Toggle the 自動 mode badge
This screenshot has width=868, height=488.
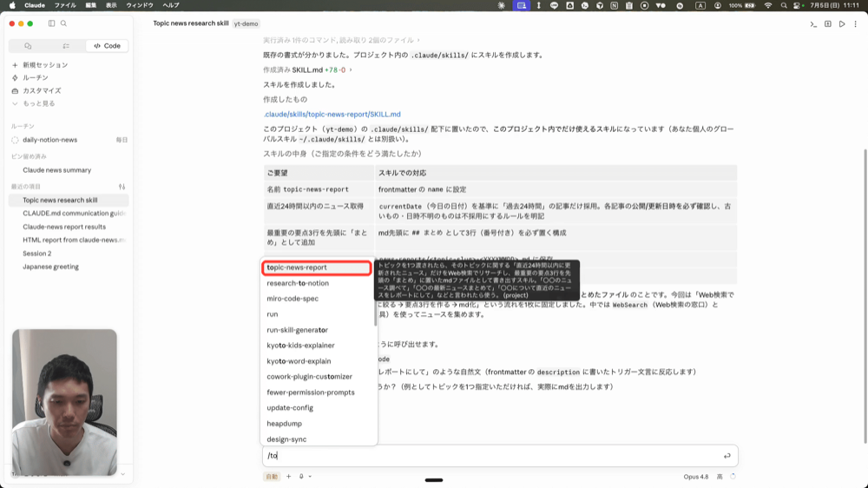[272, 477]
